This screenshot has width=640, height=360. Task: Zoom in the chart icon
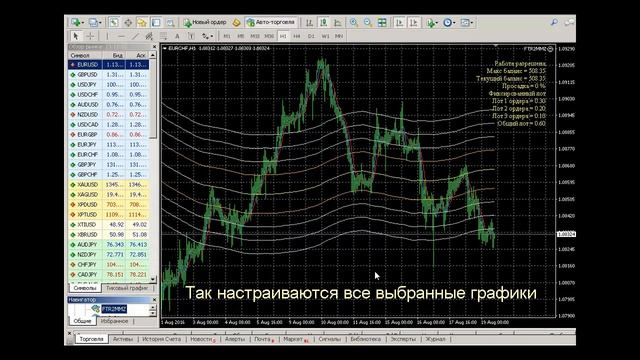click(353, 22)
